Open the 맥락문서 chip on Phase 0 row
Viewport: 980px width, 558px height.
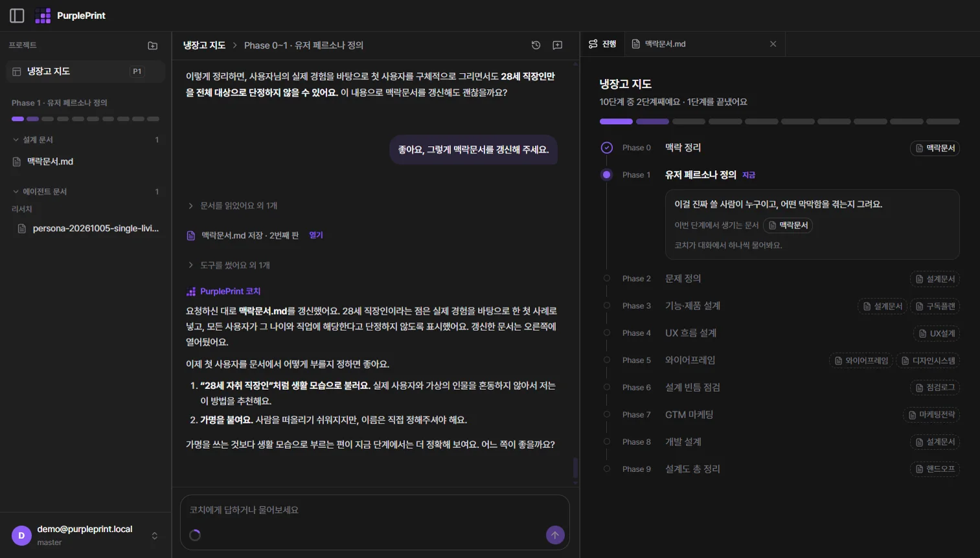pos(935,148)
